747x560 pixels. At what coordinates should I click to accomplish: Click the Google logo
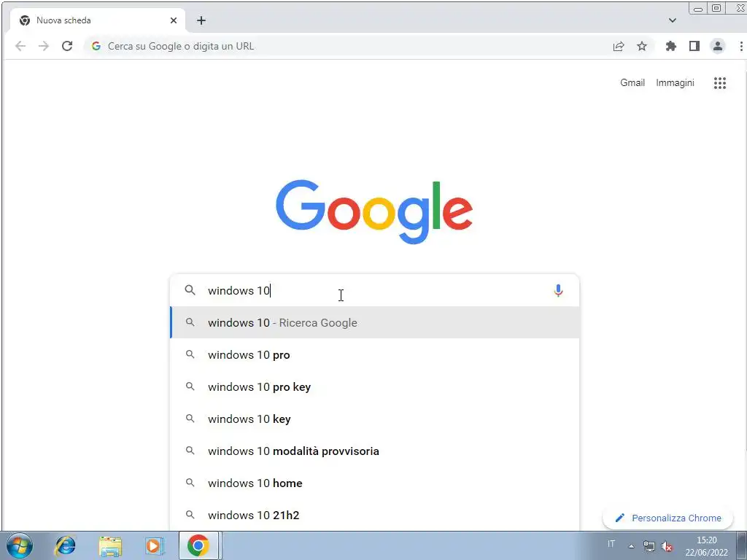click(x=374, y=212)
